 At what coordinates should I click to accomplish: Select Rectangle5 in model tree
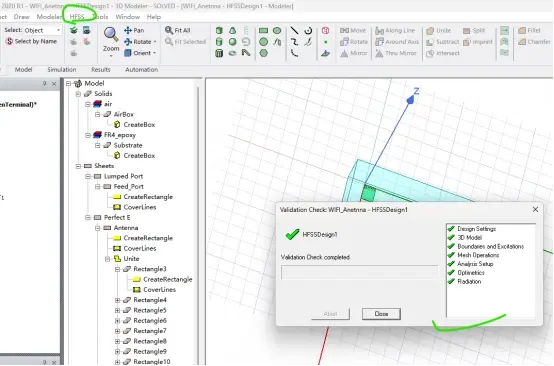pyautogui.click(x=150, y=310)
